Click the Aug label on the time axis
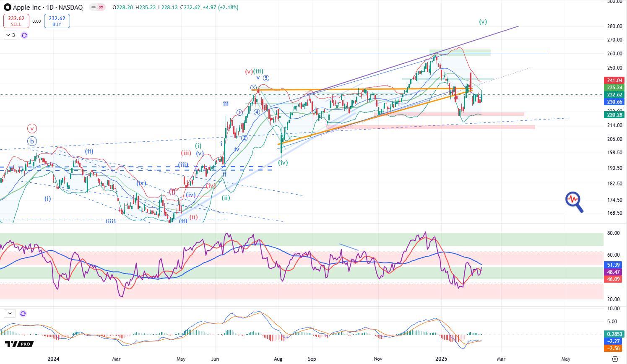627x364 pixels. (x=278, y=359)
